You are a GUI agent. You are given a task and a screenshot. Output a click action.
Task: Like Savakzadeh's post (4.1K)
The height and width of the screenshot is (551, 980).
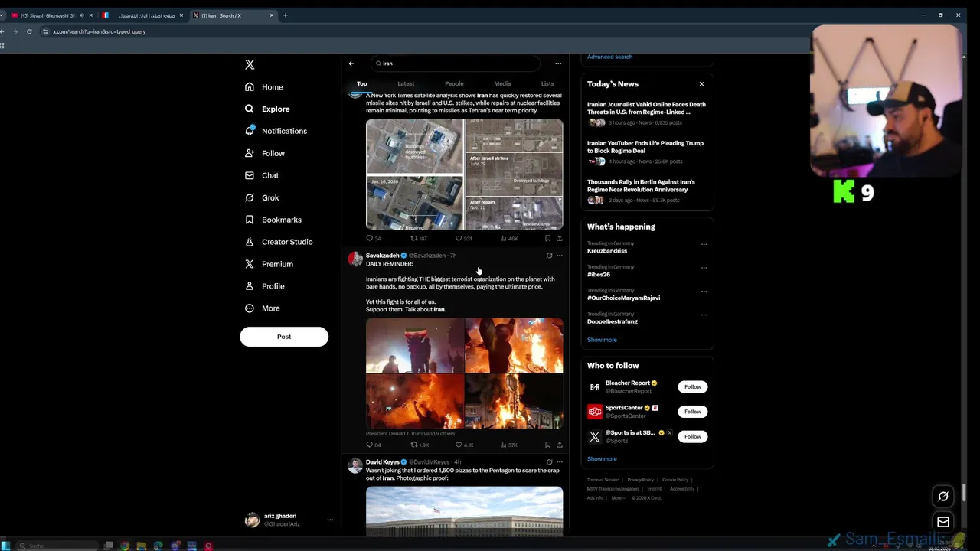[x=464, y=445]
